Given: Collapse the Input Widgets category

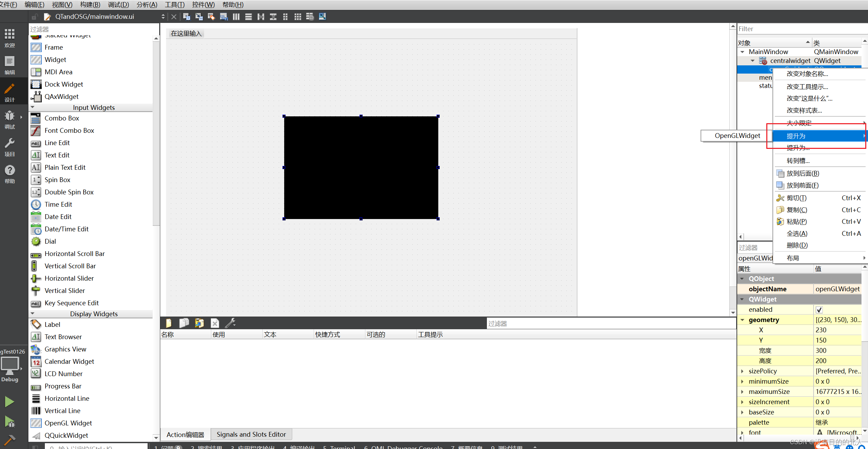Looking at the screenshot, I should [33, 107].
